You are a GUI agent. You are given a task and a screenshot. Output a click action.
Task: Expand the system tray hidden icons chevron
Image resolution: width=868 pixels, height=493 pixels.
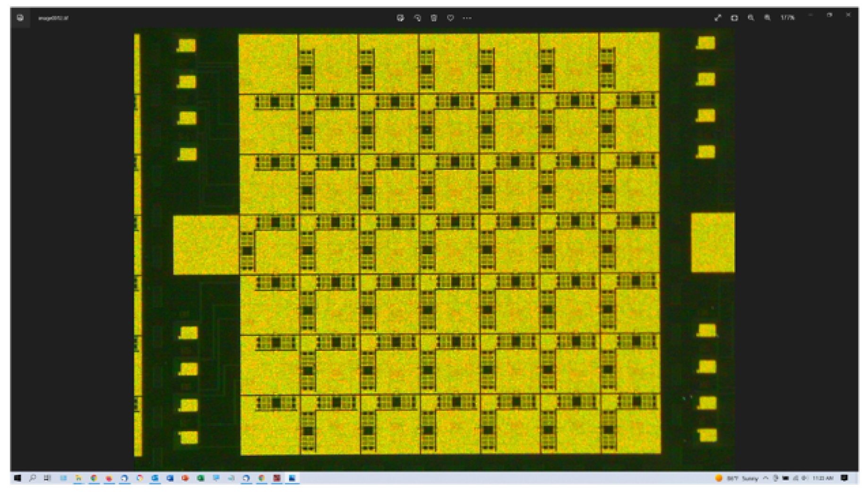(x=765, y=478)
